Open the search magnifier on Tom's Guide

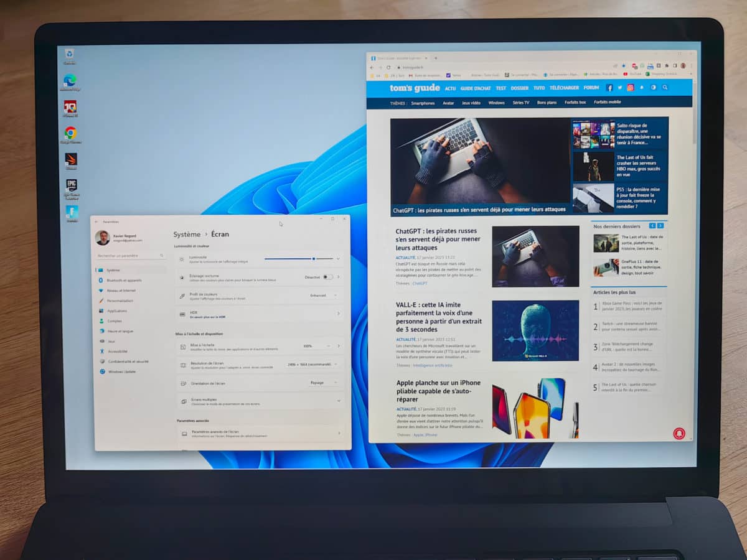(665, 88)
